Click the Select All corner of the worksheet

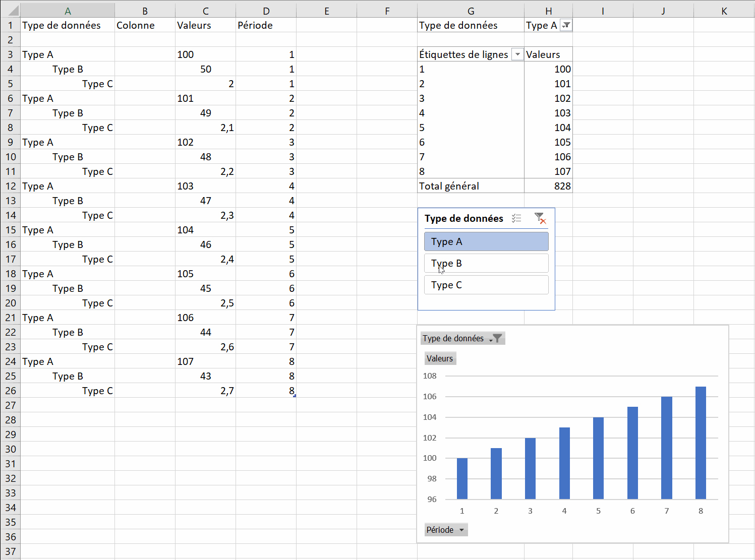[x=10, y=10]
